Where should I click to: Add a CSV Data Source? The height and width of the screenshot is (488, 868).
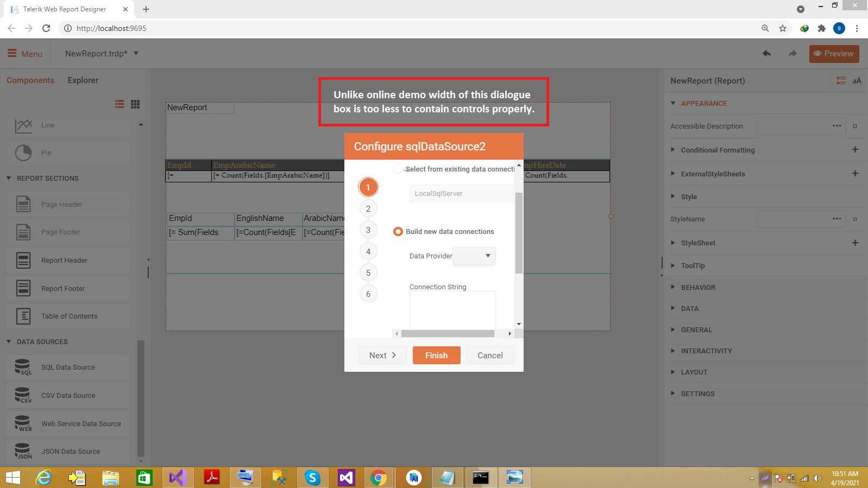68,396
